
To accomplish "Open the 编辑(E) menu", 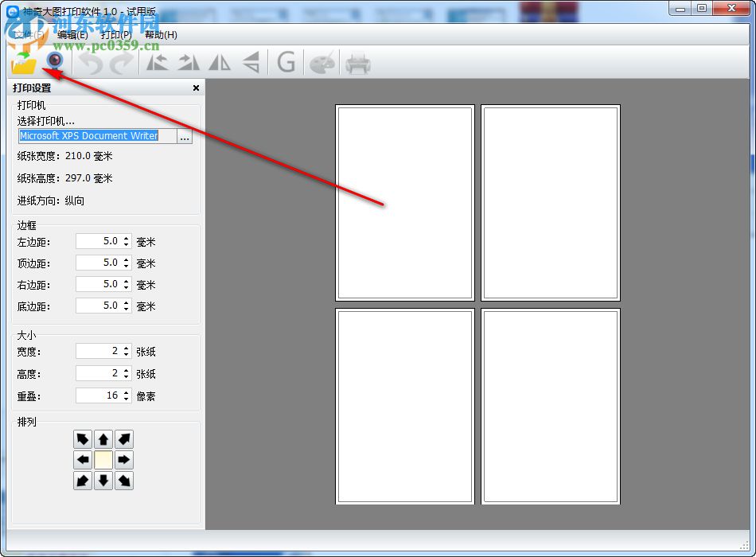I will point(72,35).
